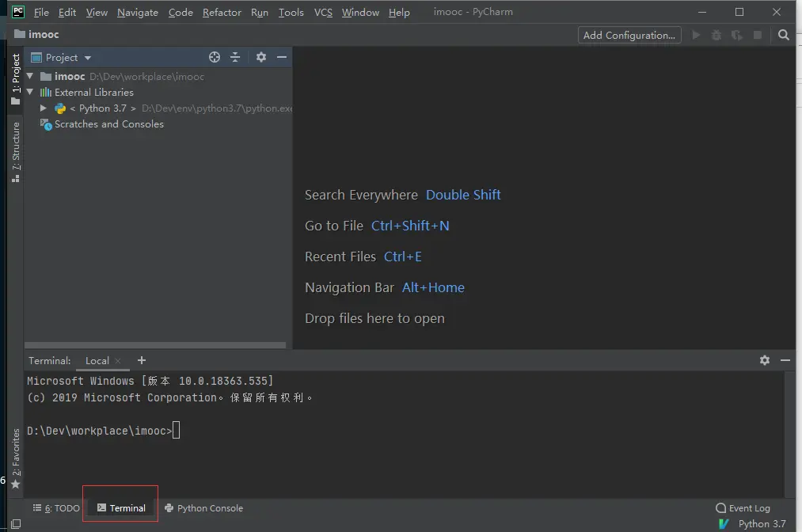Toggle the 2: Favorites side tool window

[16, 458]
